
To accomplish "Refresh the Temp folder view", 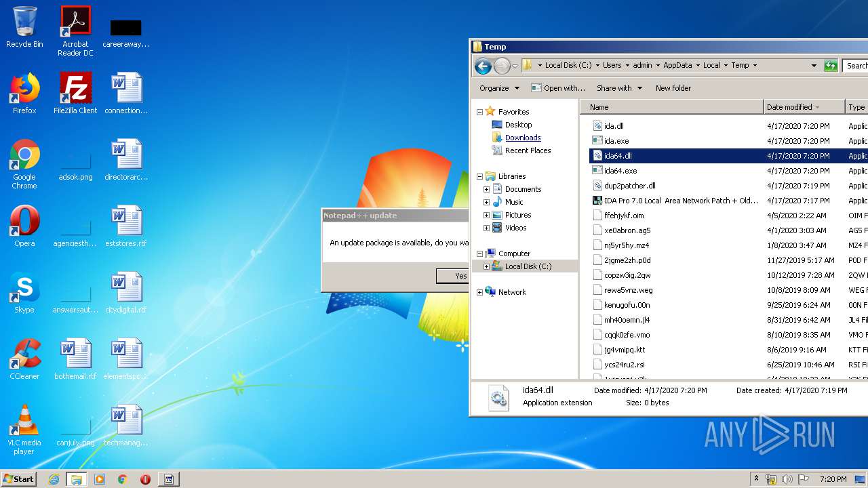I will [831, 66].
